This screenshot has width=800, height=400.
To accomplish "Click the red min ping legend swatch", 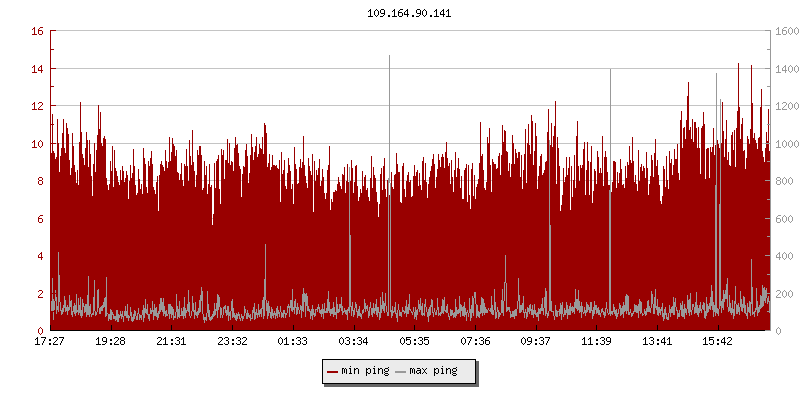I will coord(333,371).
